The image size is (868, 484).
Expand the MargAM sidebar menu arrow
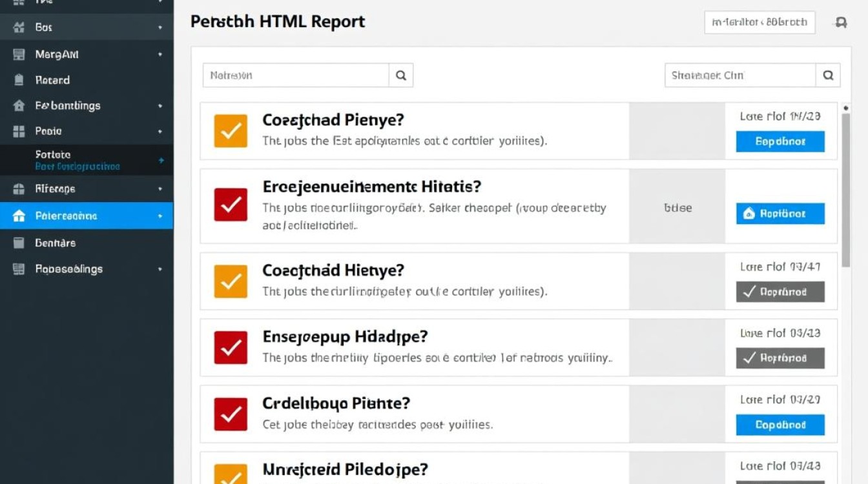[160, 55]
